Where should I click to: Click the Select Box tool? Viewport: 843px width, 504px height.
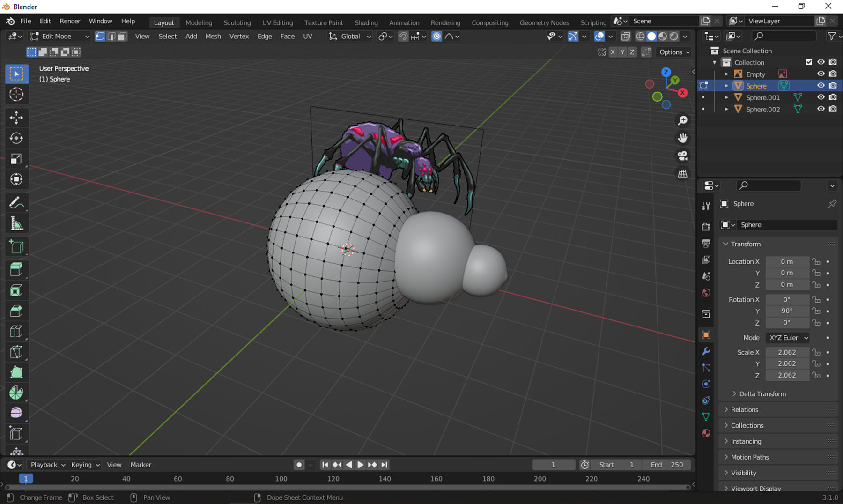pyautogui.click(x=16, y=74)
